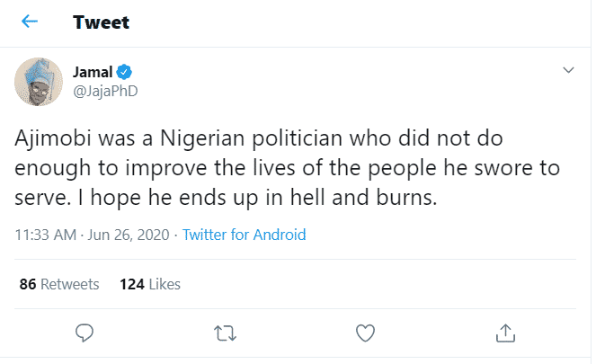Click the number 124 like count

131,284
